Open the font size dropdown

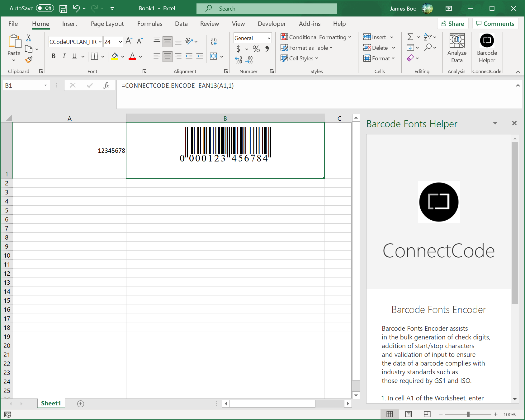tap(121, 42)
